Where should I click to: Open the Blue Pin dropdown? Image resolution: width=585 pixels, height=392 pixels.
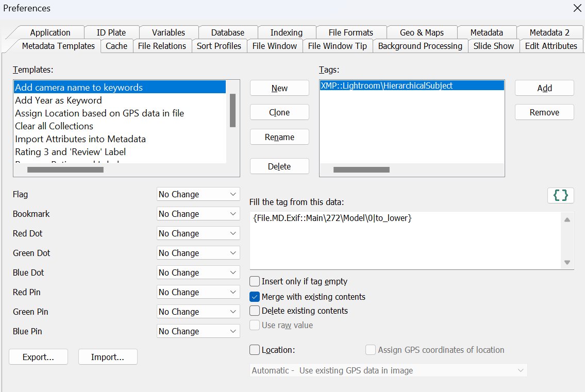(198, 331)
